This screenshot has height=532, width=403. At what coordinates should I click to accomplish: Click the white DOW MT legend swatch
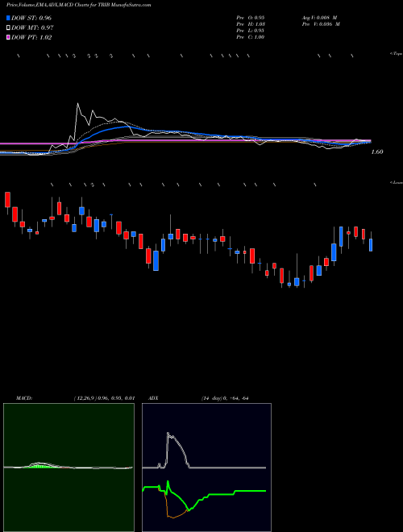click(x=8, y=28)
